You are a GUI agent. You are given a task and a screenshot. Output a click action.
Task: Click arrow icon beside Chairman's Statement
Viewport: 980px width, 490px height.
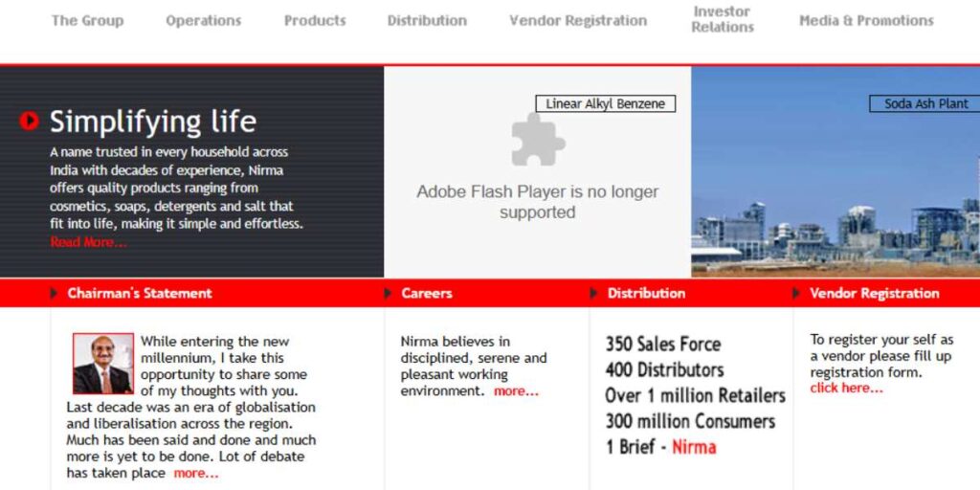55,293
